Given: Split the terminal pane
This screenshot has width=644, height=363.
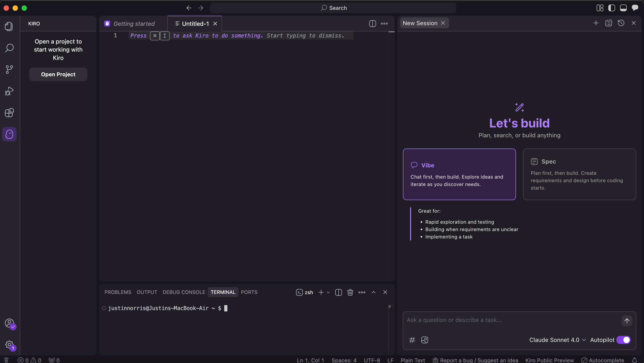Looking at the screenshot, I should coord(338,292).
